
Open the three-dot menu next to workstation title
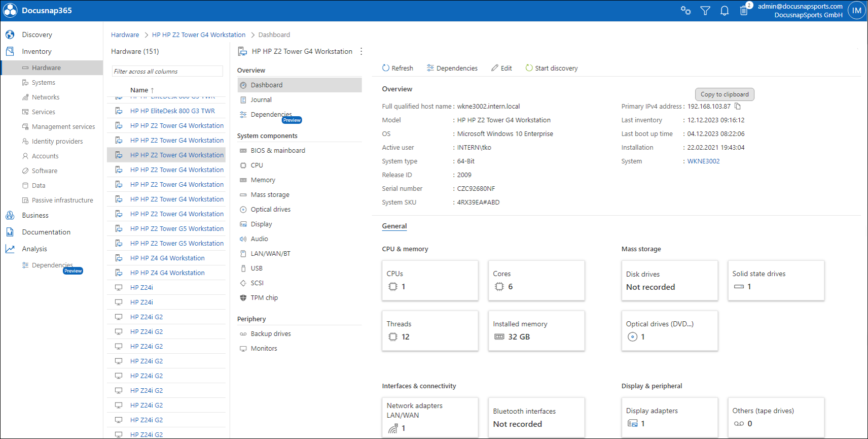(x=361, y=51)
